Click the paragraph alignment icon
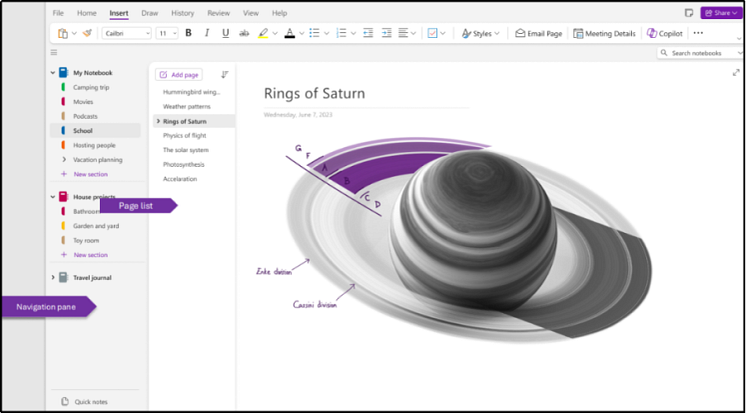Image resolution: width=746 pixels, height=413 pixels. 403,33
